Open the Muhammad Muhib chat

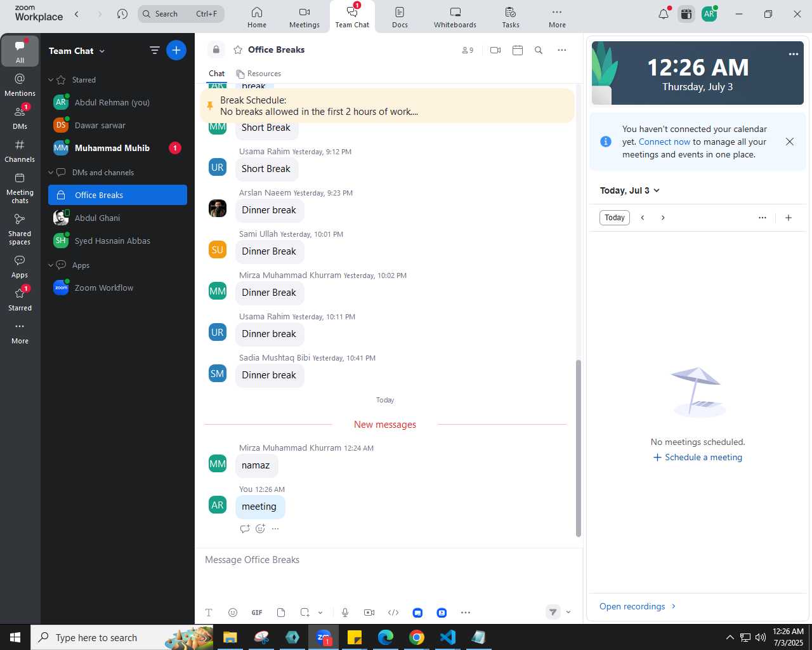coord(117,148)
